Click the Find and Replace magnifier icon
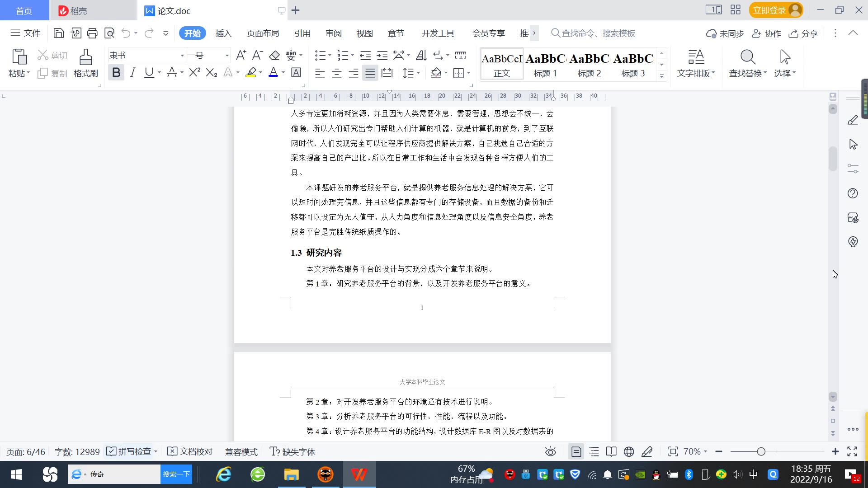Image resolution: width=868 pixels, height=488 pixels. 748,57
